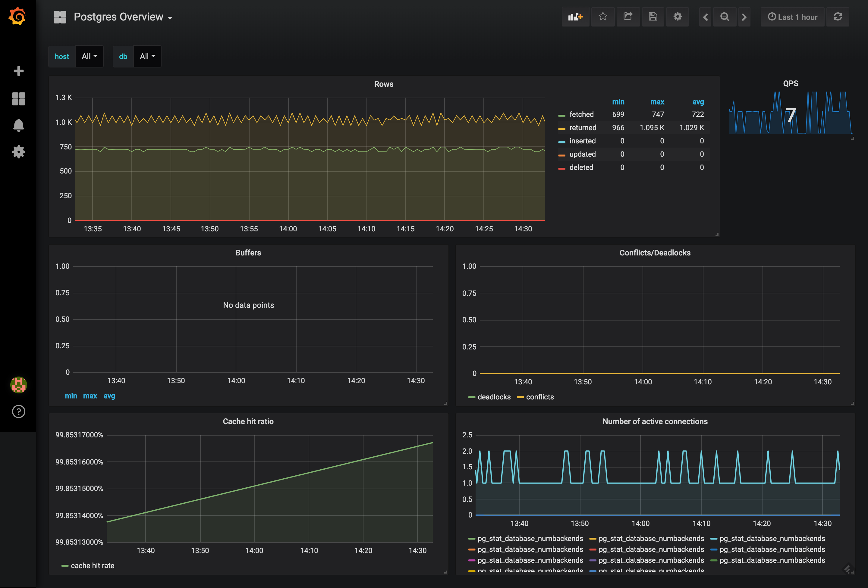Screen dimensions: 868x588
Task: Shift time range forward with right arrow
Action: [x=744, y=17]
